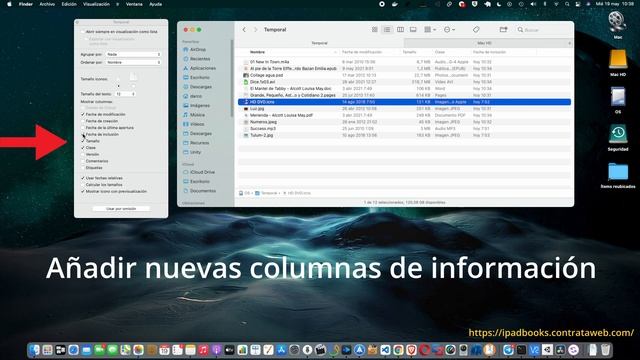Click the tags toolbar icon

tap(476, 30)
